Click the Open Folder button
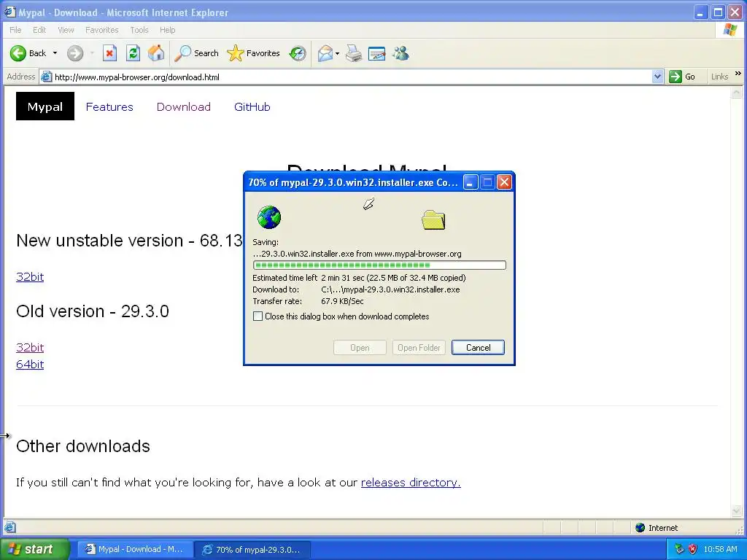The image size is (747, 560). coord(419,348)
